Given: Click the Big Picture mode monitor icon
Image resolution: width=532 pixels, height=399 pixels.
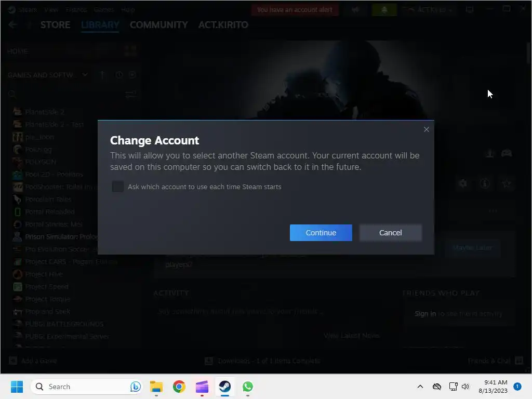Looking at the screenshot, I should pyautogui.click(x=470, y=9).
